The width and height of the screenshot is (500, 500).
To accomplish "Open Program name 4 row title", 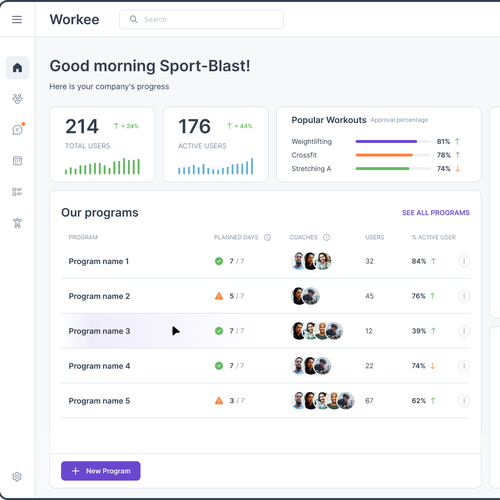I will (99, 366).
